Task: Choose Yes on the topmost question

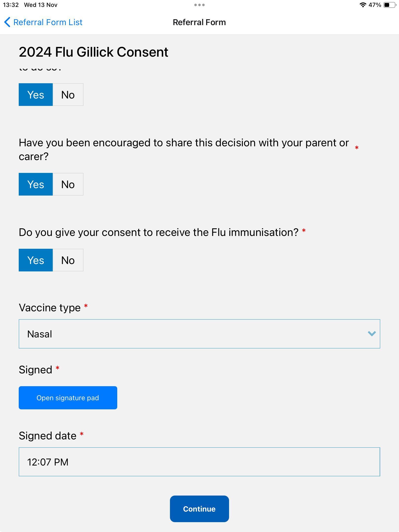Action: (x=36, y=95)
